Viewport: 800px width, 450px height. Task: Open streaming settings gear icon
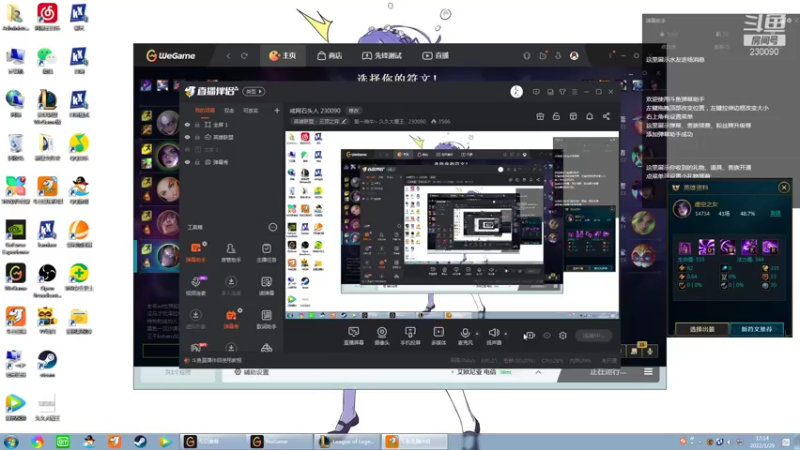tap(563, 336)
